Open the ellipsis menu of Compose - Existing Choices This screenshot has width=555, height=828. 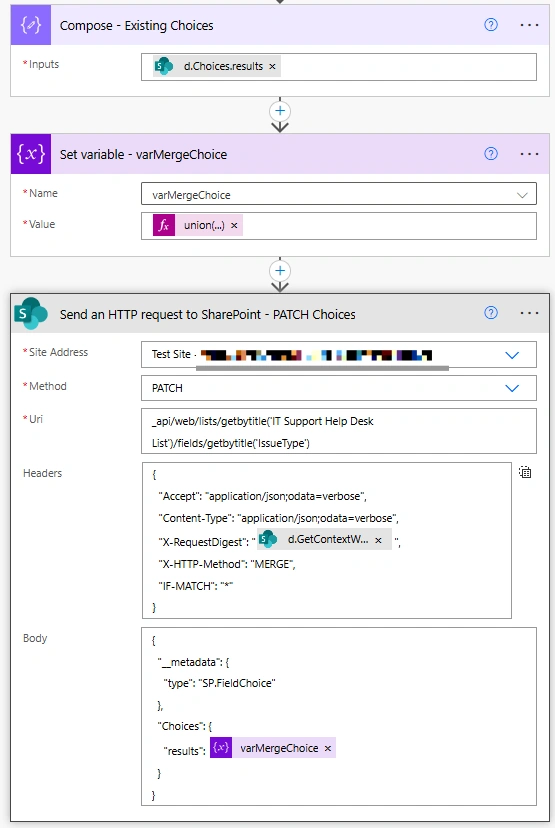[529, 25]
